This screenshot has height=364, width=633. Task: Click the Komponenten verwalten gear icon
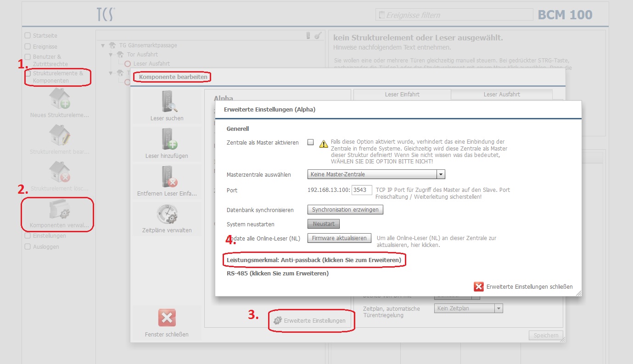[59, 211]
